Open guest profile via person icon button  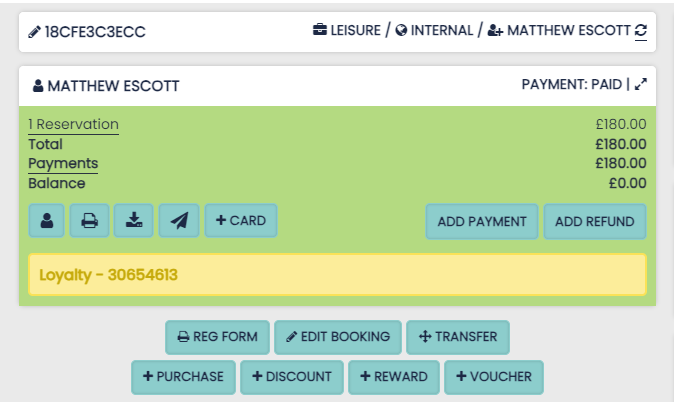tap(47, 221)
